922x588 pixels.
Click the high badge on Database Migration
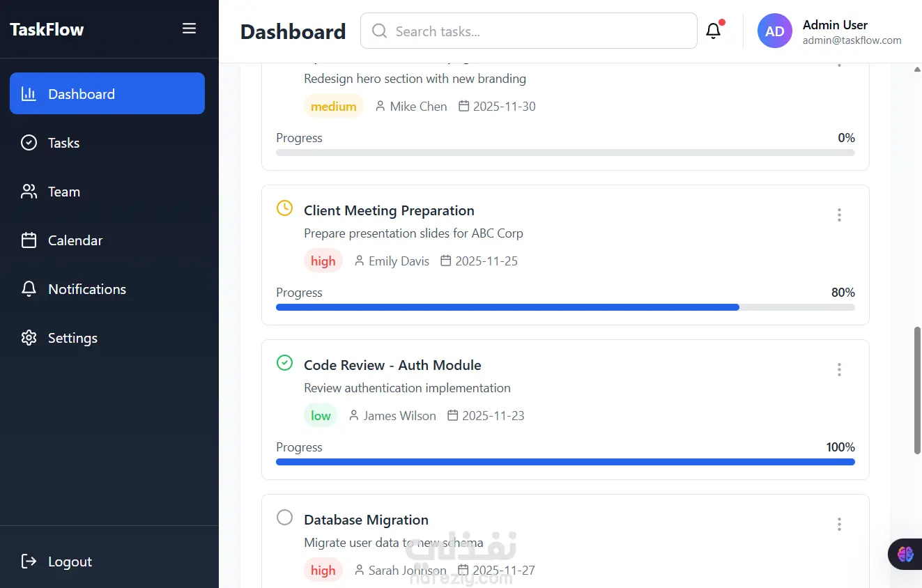pyautogui.click(x=323, y=571)
